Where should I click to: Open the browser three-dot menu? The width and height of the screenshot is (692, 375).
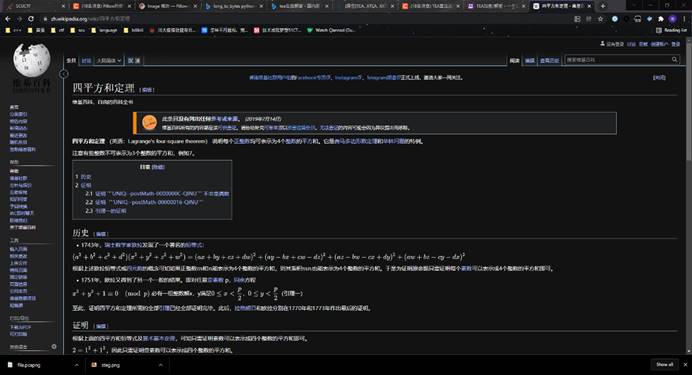click(x=684, y=19)
